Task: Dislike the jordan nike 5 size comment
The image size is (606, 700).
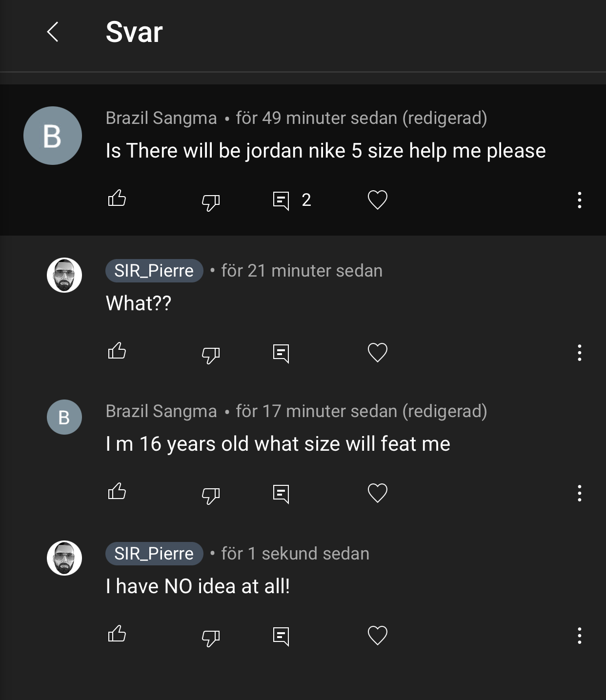Action: click(x=211, y=201)
